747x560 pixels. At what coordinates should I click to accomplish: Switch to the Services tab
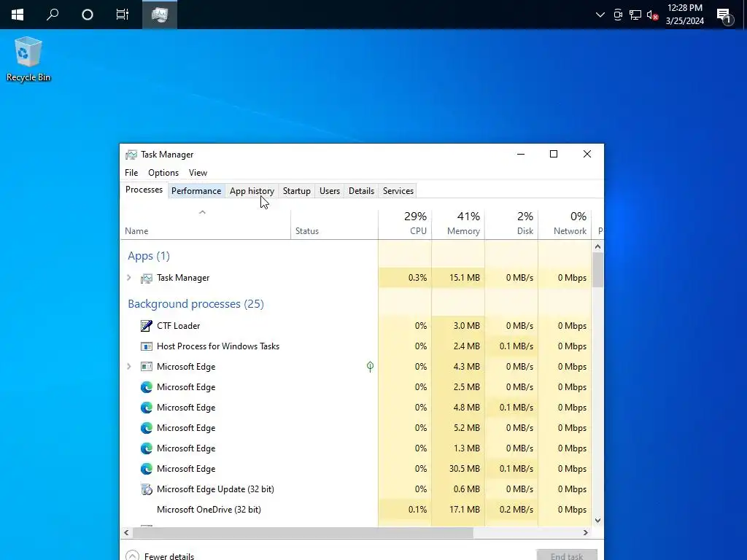point(398,191)
